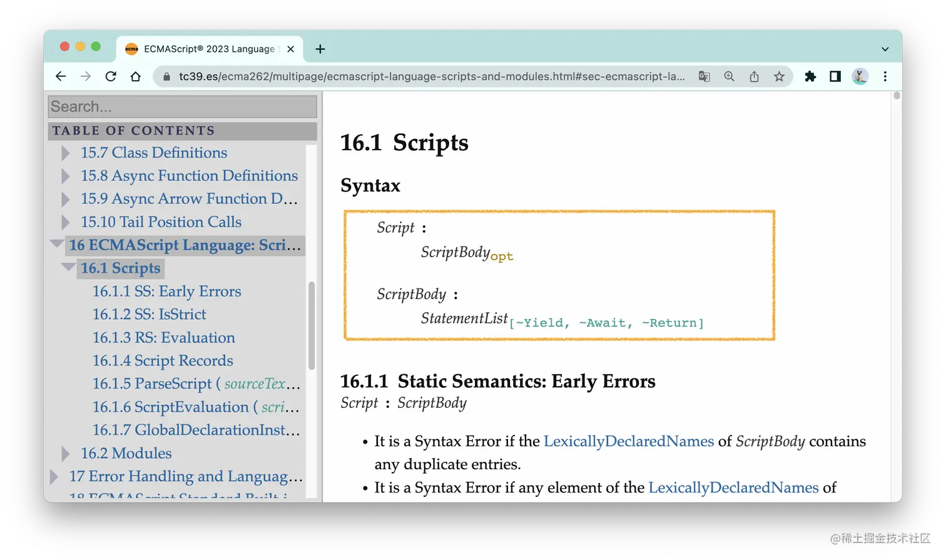Click the Google Translate icon in address bar
Image resolution: width=946 pixels, height=560 pixels.
click(703, 76)
